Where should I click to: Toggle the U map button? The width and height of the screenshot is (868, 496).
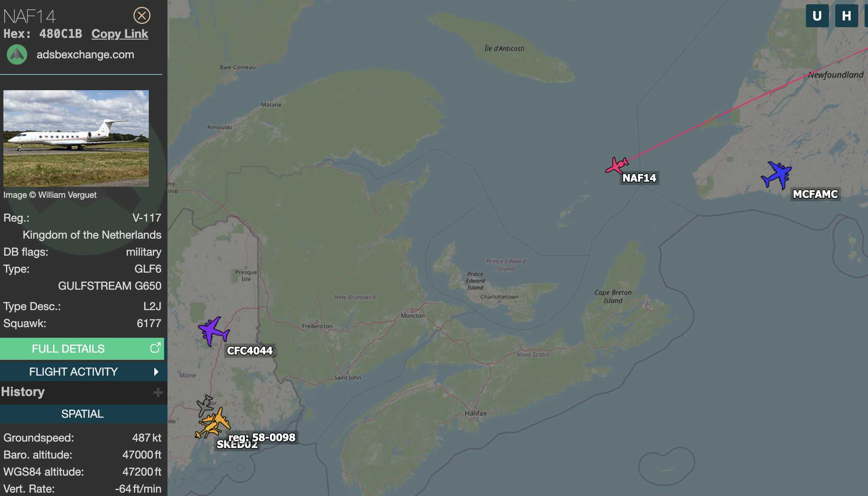(x=817, y=16)
